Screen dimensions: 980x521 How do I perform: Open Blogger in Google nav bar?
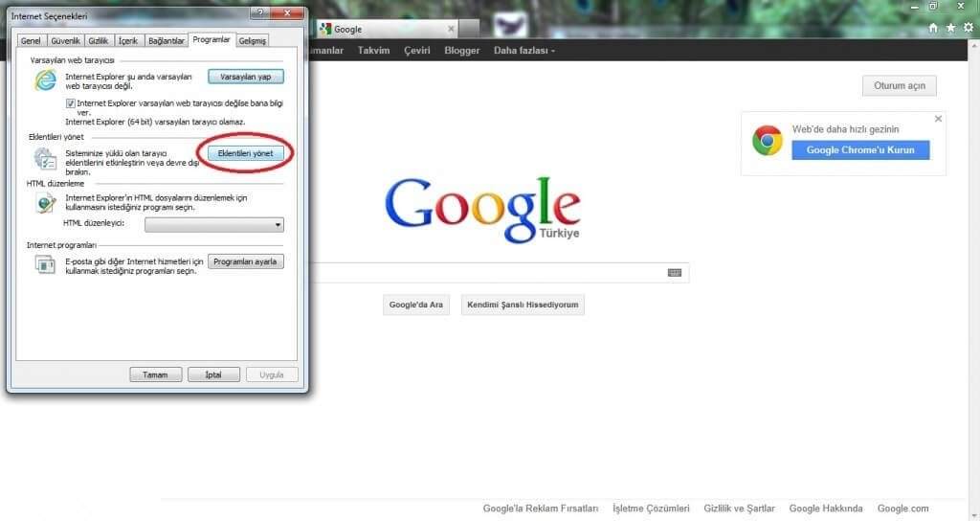pos(462,51)
